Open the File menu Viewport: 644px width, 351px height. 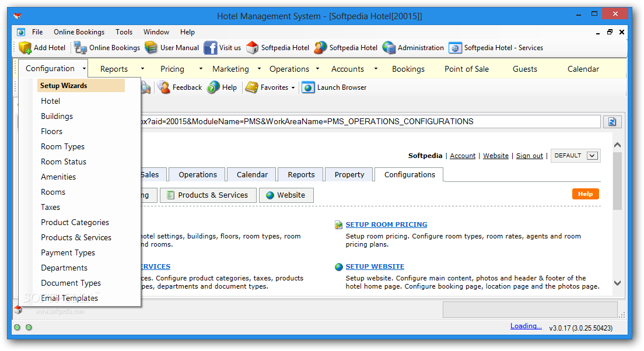(37, 32)
